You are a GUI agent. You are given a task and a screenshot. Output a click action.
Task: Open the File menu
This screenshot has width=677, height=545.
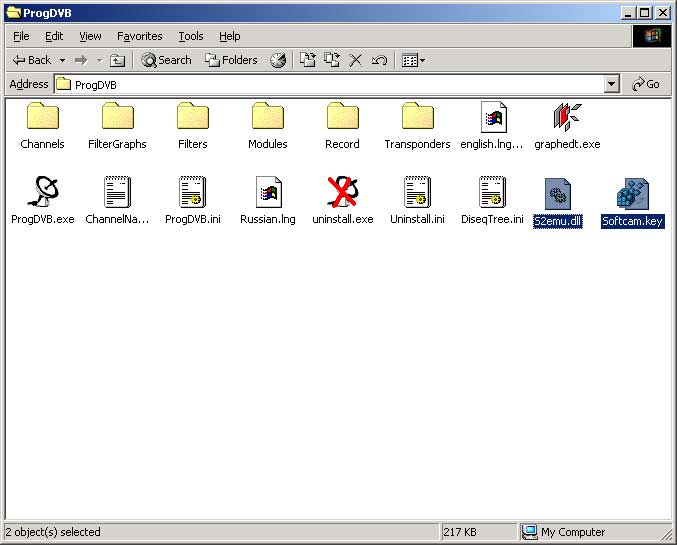pos(21,36)
